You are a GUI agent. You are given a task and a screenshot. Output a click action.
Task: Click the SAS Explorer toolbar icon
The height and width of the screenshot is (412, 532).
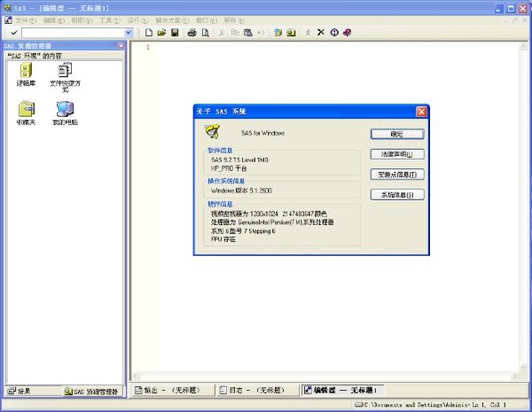coord(291,33)
